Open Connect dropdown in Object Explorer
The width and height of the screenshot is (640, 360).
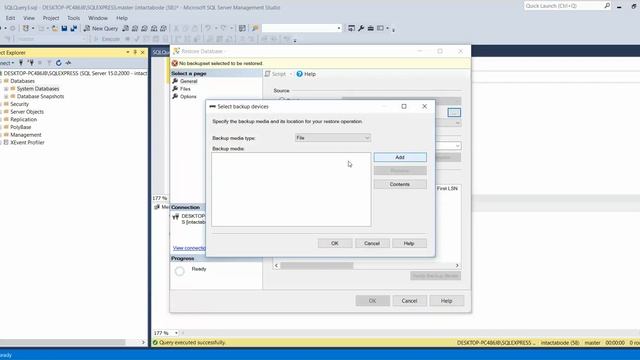(x=7, y=63)
